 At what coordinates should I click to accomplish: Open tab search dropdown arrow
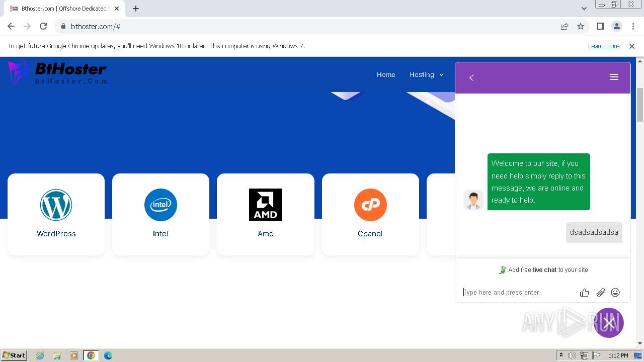click(584, 9)
